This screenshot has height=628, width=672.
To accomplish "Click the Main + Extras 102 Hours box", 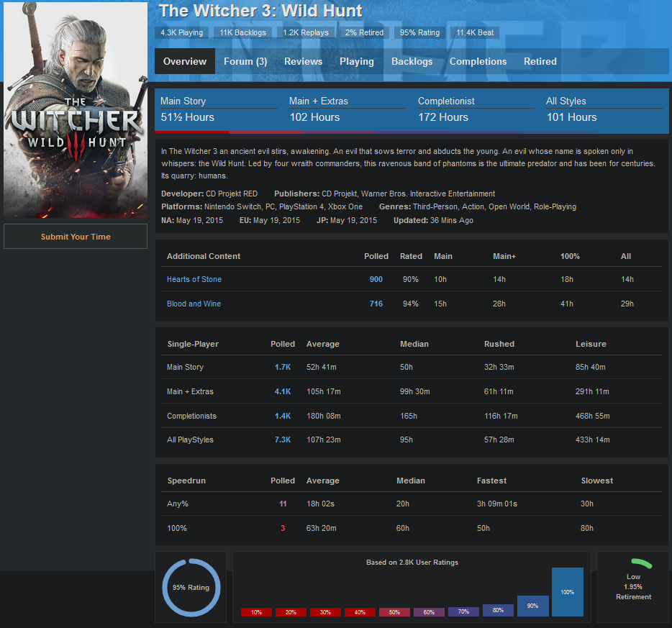I will (x=347, y=109).
